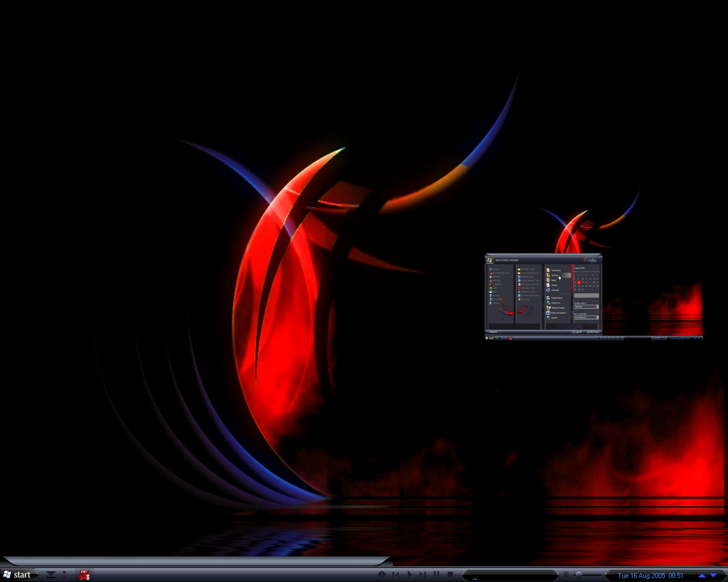The image size is (728, 582).
Task: Play the current track
Action: [409, 575]
